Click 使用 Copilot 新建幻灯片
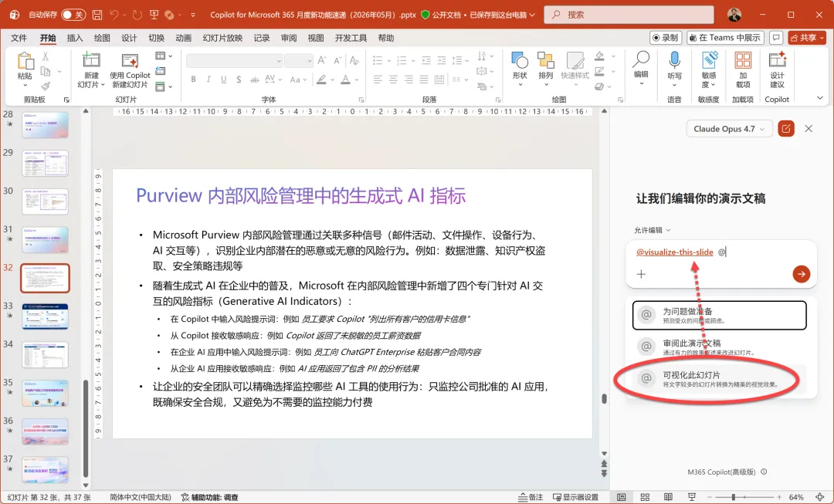834x504 pixels. (x=130, y=69)
